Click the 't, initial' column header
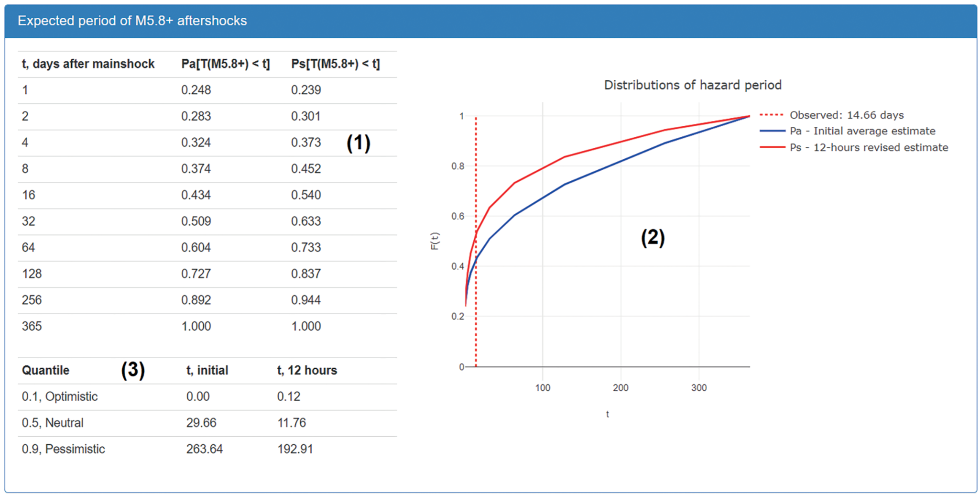The image size is (980, 495). click(x=207, y=371)
